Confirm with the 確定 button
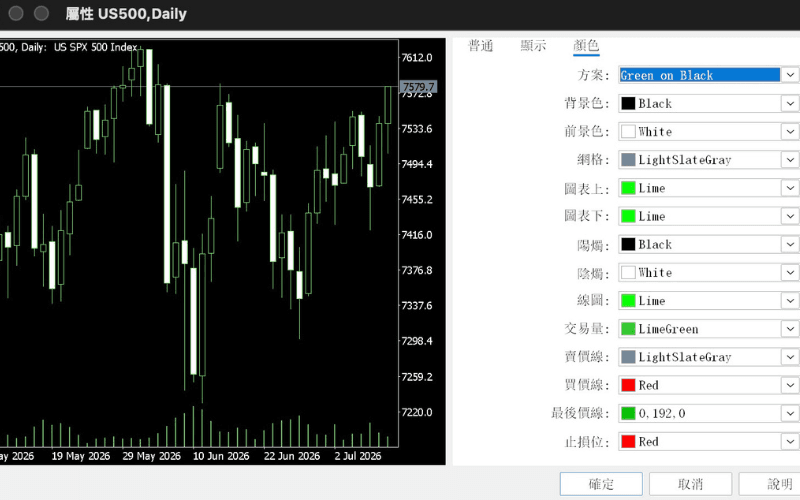 click(601, 484)
